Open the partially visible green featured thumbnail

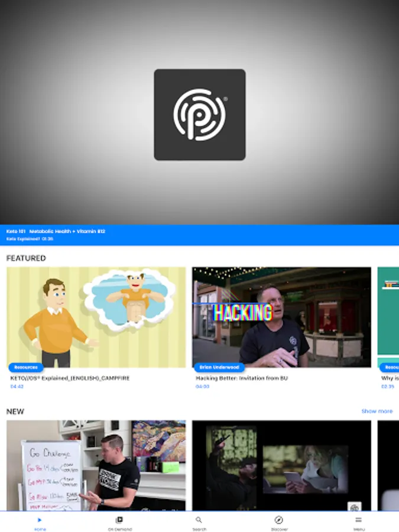[x=388, y=317]
